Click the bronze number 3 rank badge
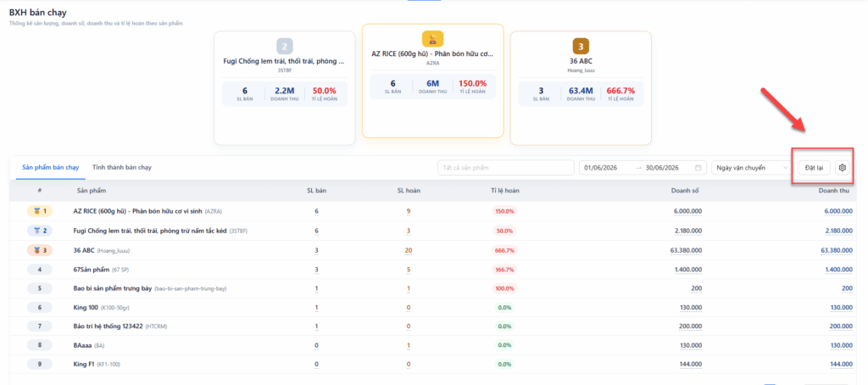Viewport: 868px width, 385px height. pos(581,46)
